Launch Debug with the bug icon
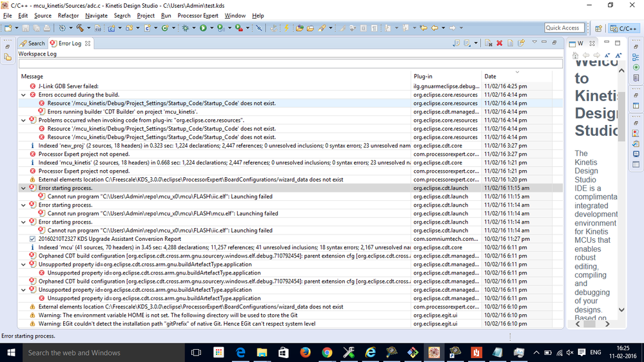Image resolution: width=644 pixels, height=362 pixels. (x=186, y=28)
